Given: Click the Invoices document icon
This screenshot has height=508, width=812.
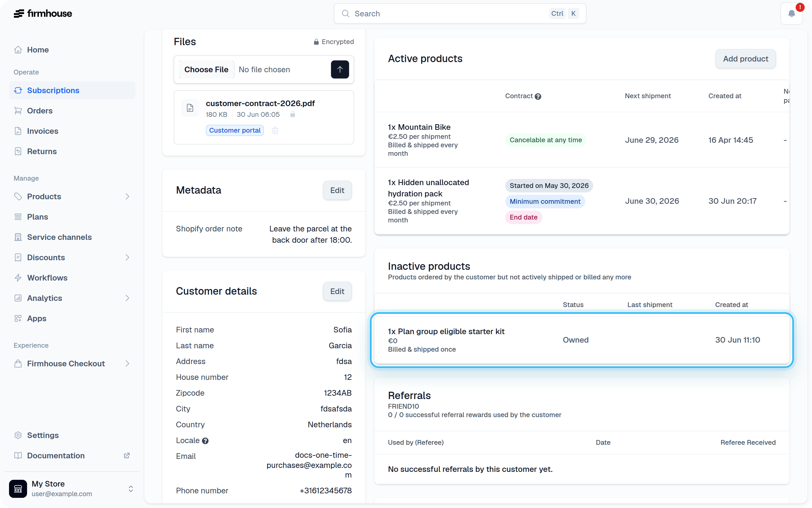Looking at the screenshot, I should click(18, 131).
